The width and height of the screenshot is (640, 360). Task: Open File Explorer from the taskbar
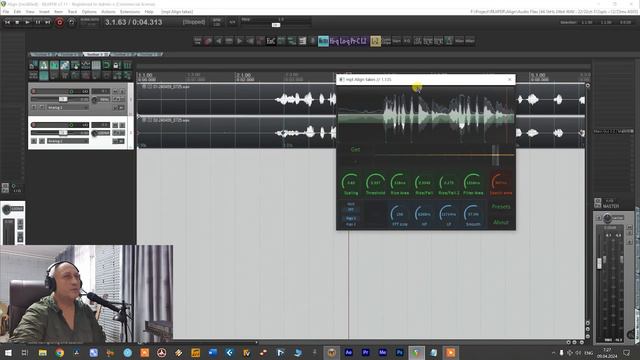point(42,353)
